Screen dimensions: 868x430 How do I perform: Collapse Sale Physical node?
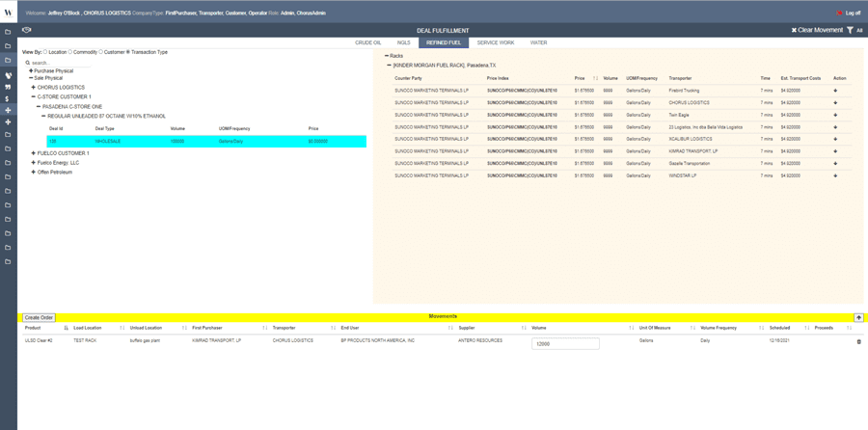coord(31,78)
